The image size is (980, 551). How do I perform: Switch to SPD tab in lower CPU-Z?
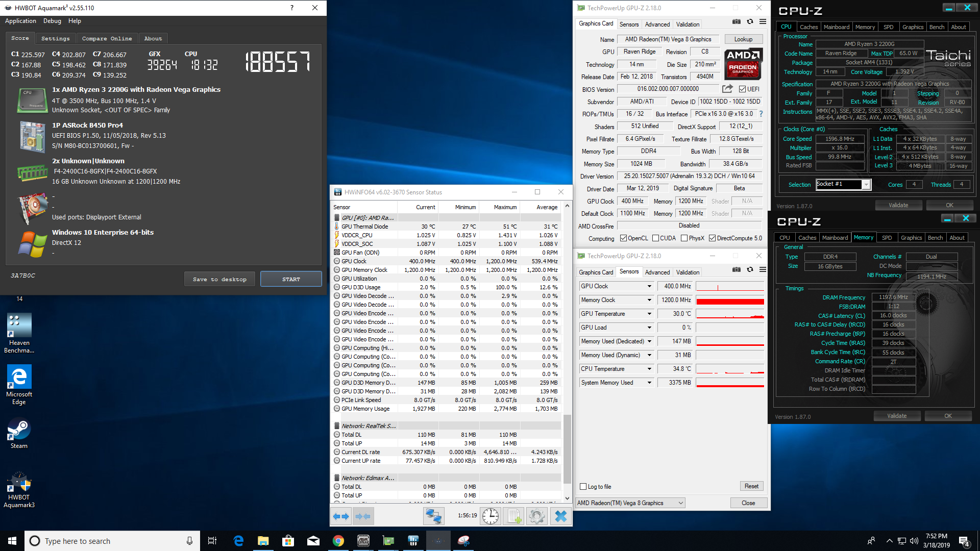(887, 238)
